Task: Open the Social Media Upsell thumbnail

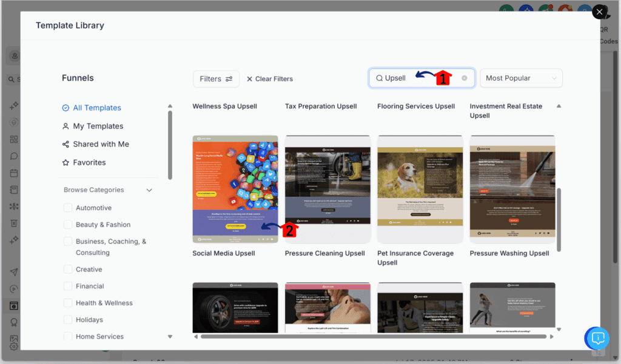Action: pos(235,189)
